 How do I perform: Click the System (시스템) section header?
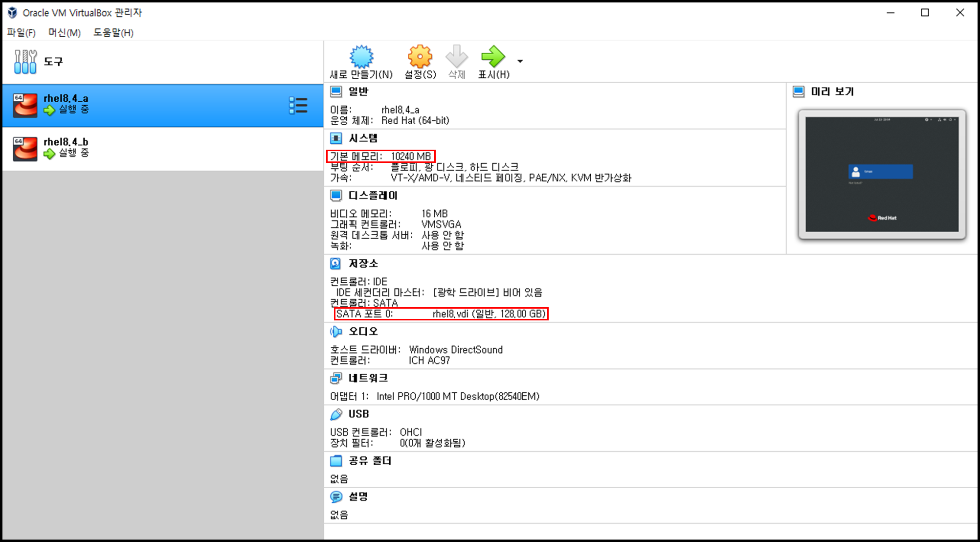(x=362, y=138)
